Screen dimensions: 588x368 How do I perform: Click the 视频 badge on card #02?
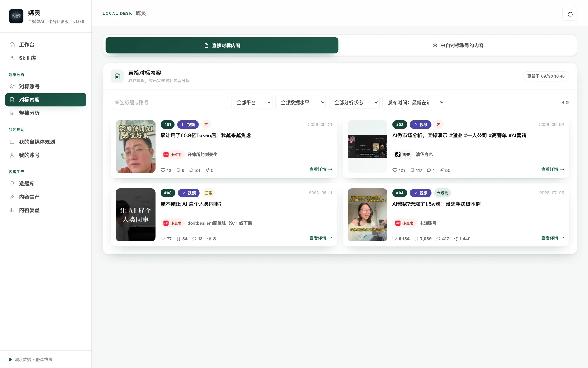click(421, 125)
